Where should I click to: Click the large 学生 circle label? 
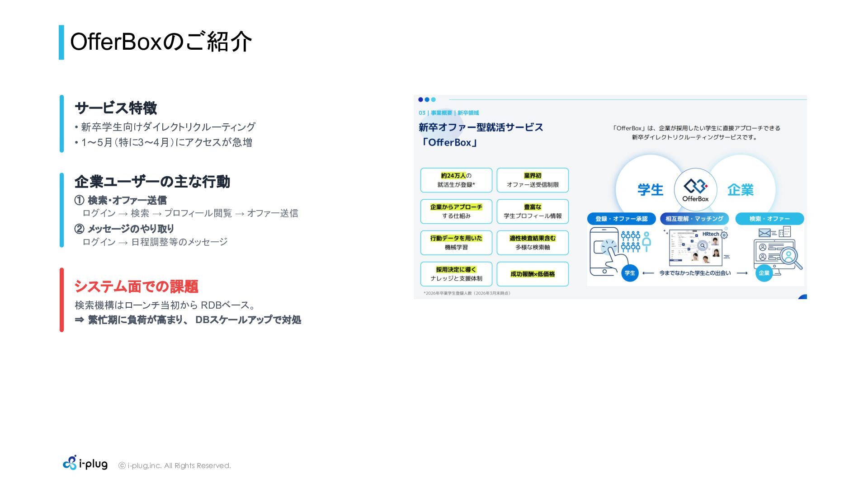point(650,190)
